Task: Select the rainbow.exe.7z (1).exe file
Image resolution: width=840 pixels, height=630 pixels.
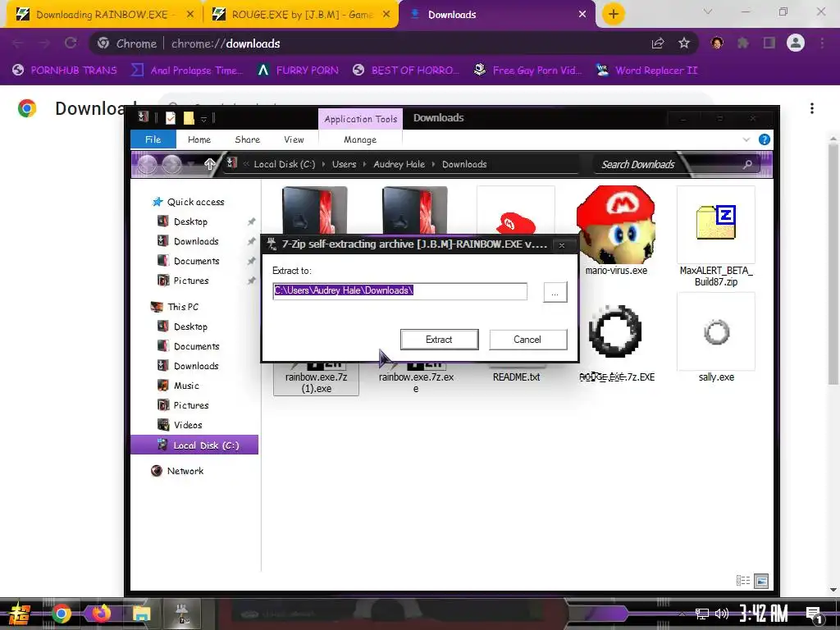Action: tap(316, 382)
